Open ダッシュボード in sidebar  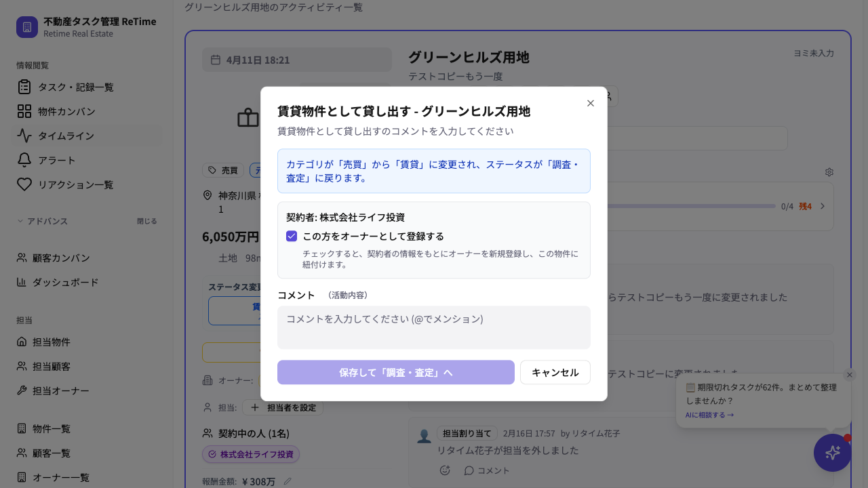pos(87,282)
